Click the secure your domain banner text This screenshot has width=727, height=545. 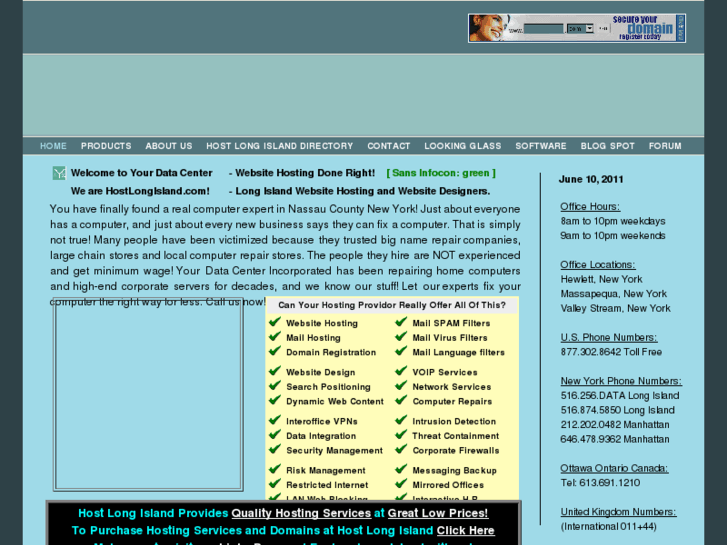[x=643, y=28]
